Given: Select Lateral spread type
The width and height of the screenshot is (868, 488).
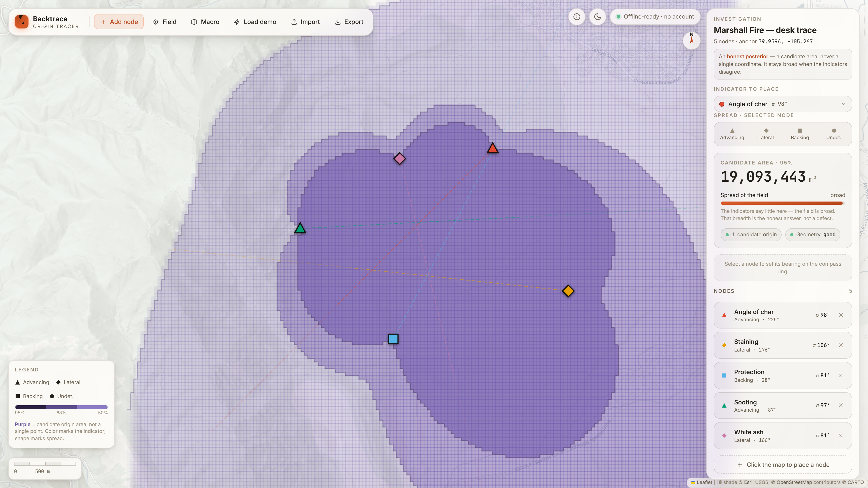Looking at the screenshot, I should [x=766, y=134].
